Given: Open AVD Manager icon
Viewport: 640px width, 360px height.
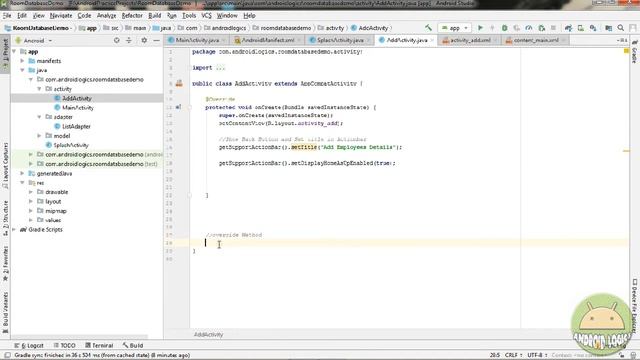Looking at the screenshot, I should tap(580, 28).
